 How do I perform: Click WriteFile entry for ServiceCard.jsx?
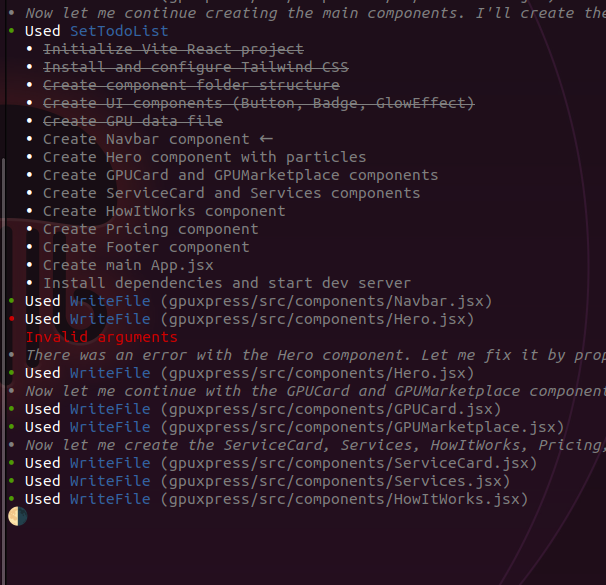[281, 463]
